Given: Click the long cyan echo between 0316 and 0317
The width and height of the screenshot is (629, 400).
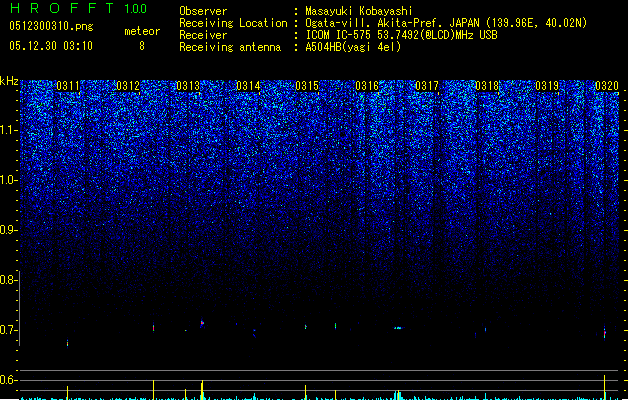Looking at the screenshot, I should 398,328.
